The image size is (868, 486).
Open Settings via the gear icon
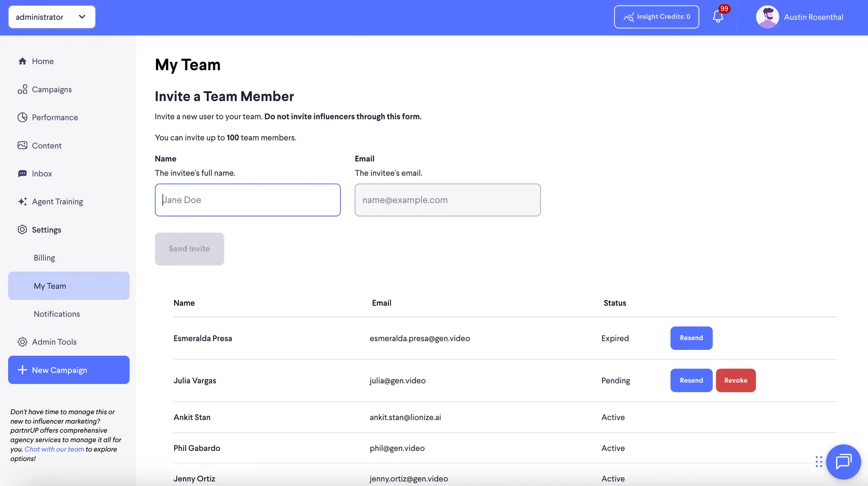click(22, 230)
